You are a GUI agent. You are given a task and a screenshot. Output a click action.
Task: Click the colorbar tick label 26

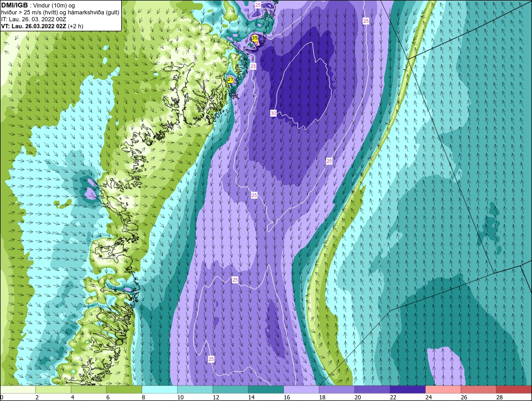(x=464, y=397)
